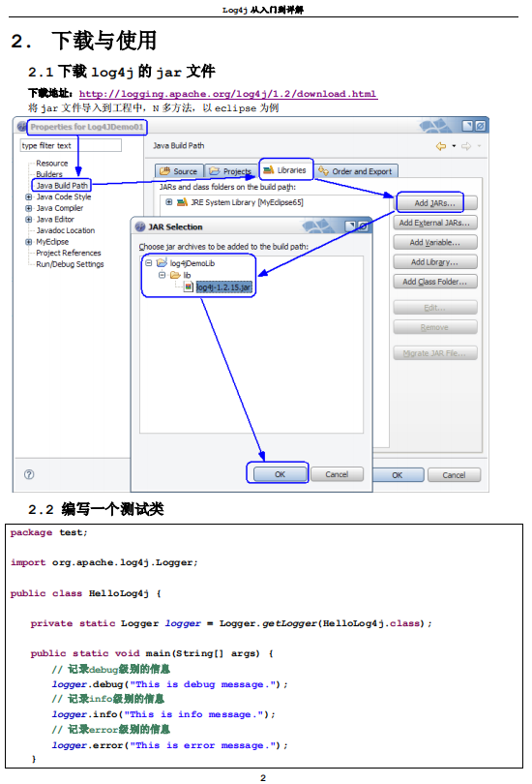Close the JAR Selection dialog
The width and height of the screenshot is (532, 784).
[363, 226]
